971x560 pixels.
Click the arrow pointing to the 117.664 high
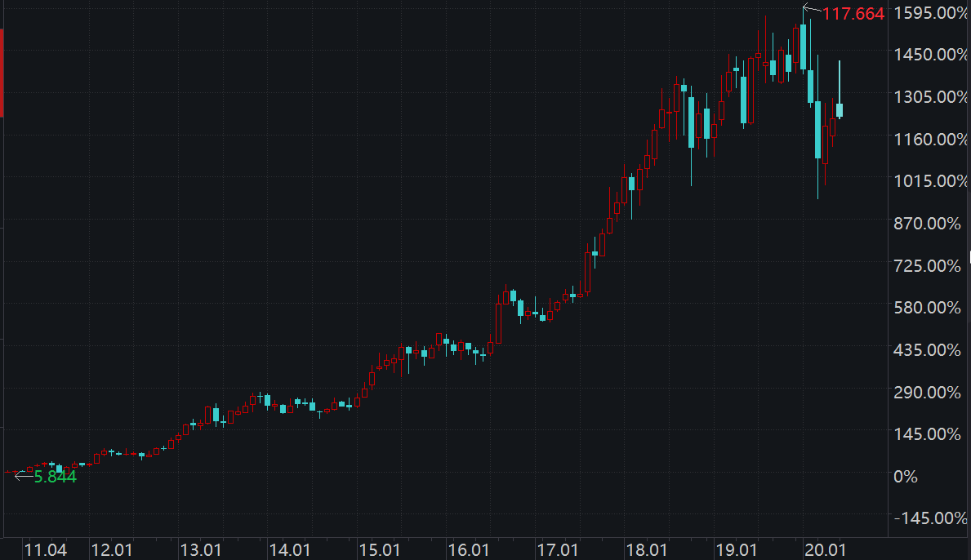tap(812, 10)
